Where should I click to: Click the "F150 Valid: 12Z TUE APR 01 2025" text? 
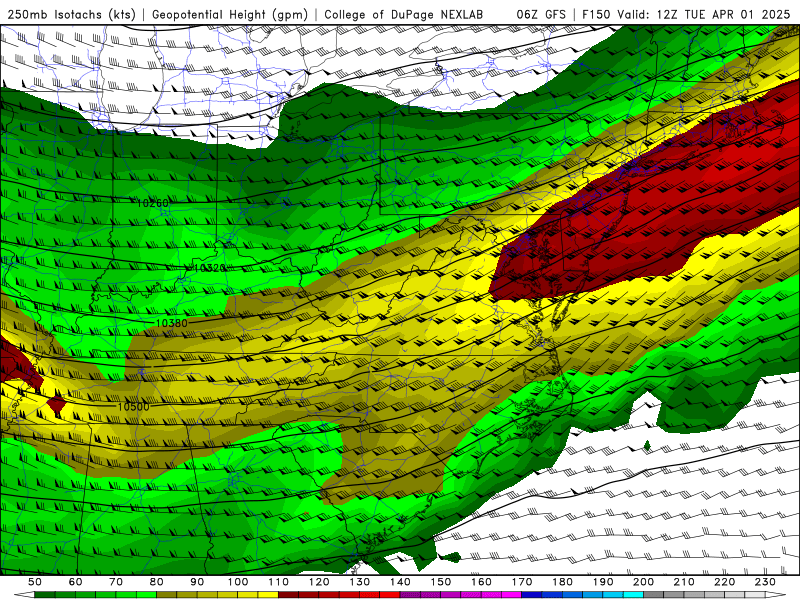tap(686, 14)
